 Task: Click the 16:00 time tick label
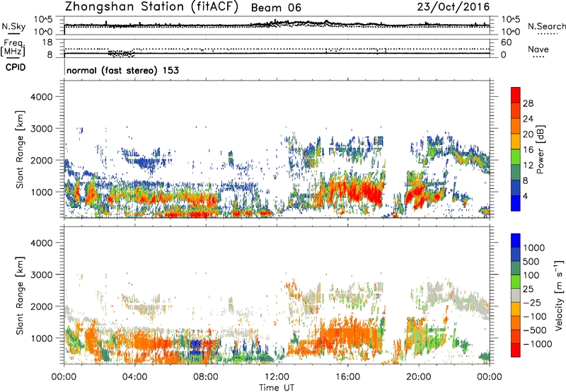coord(347,377)
